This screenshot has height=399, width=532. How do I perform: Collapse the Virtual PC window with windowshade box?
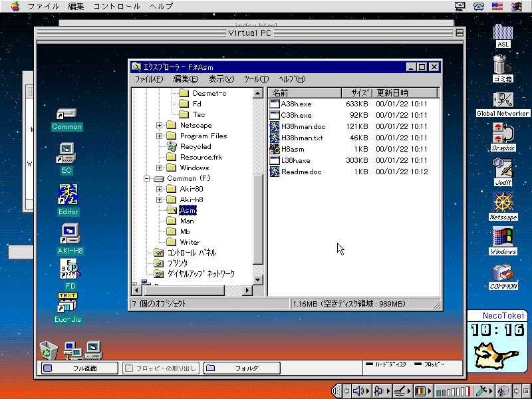tap(460, 33)
